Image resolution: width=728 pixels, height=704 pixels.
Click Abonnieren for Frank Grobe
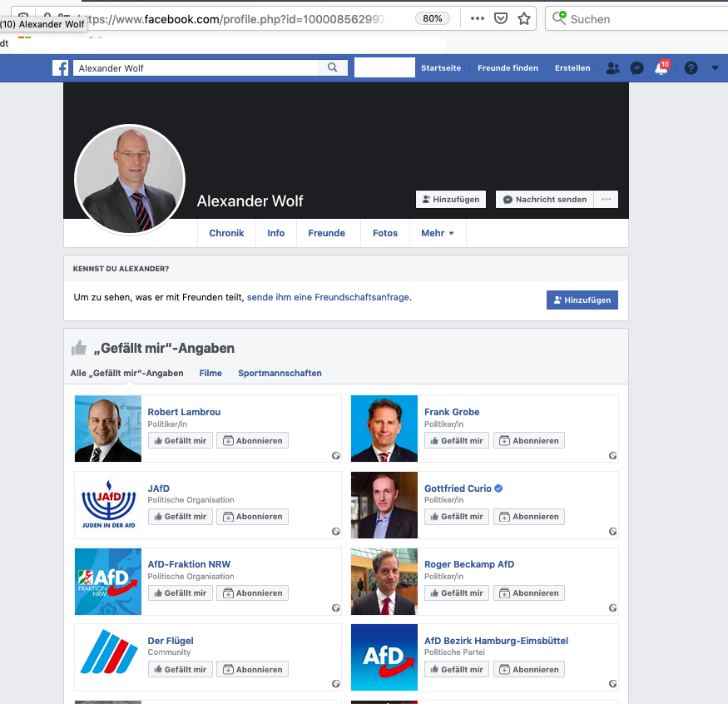point(529,441)
